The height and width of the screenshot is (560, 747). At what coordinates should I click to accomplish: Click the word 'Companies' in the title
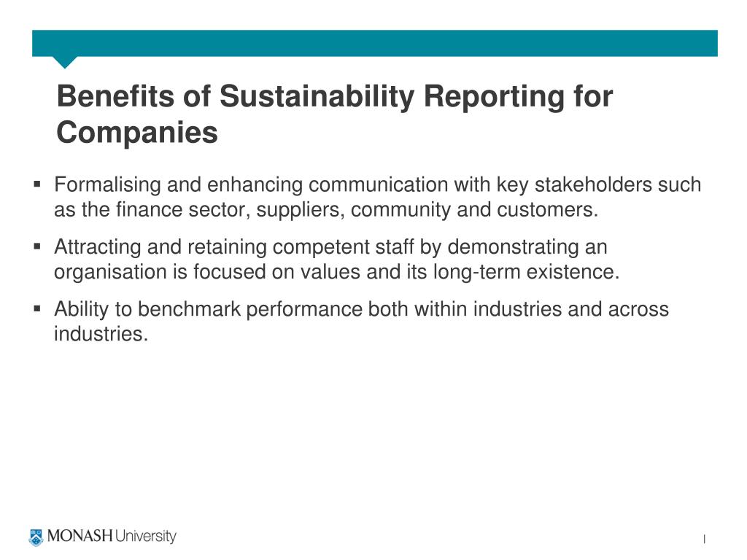point(137,133)
